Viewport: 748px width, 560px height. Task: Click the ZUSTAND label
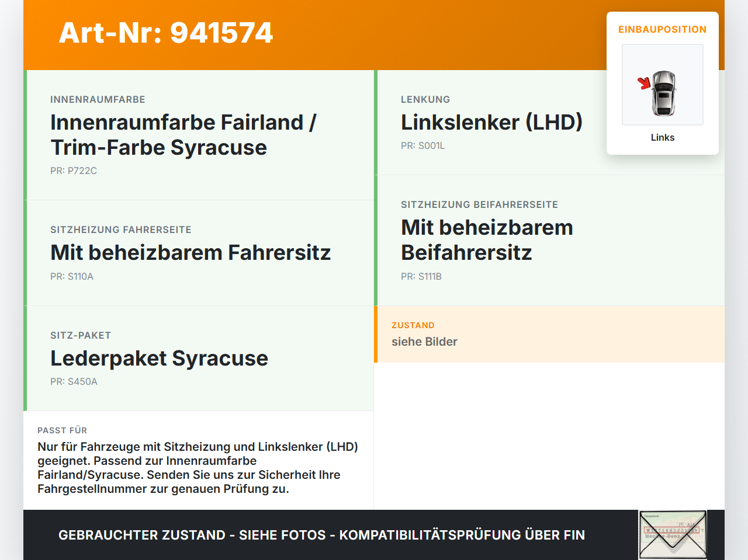pos(413,325)
